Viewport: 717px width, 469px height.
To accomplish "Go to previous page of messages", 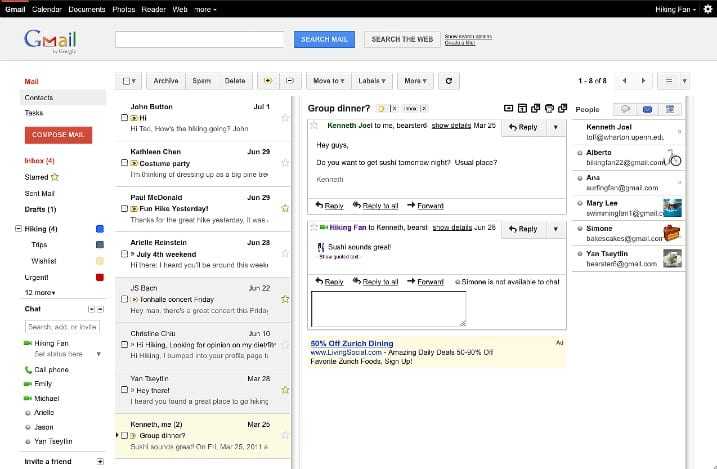I will click(624, 81).
